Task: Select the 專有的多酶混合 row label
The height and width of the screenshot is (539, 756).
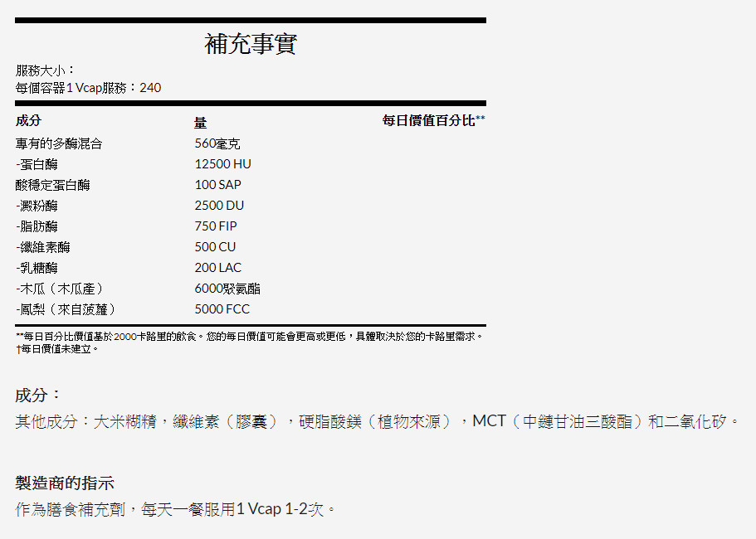Action: tap(59, 143)
